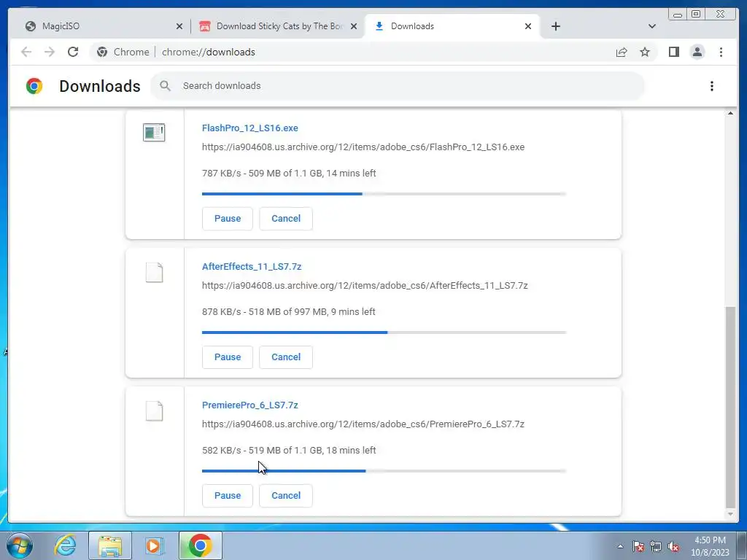Click the AfterEffects_11_LS7.7z file icon
This screenshot has height=560, width=747.
pos(154,273)
